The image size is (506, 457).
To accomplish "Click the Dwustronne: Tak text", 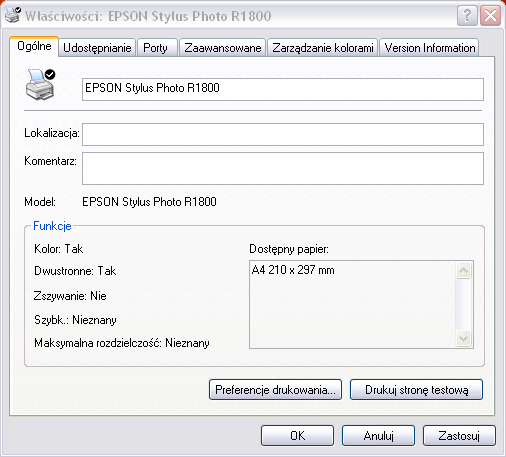I will [75, 271].
